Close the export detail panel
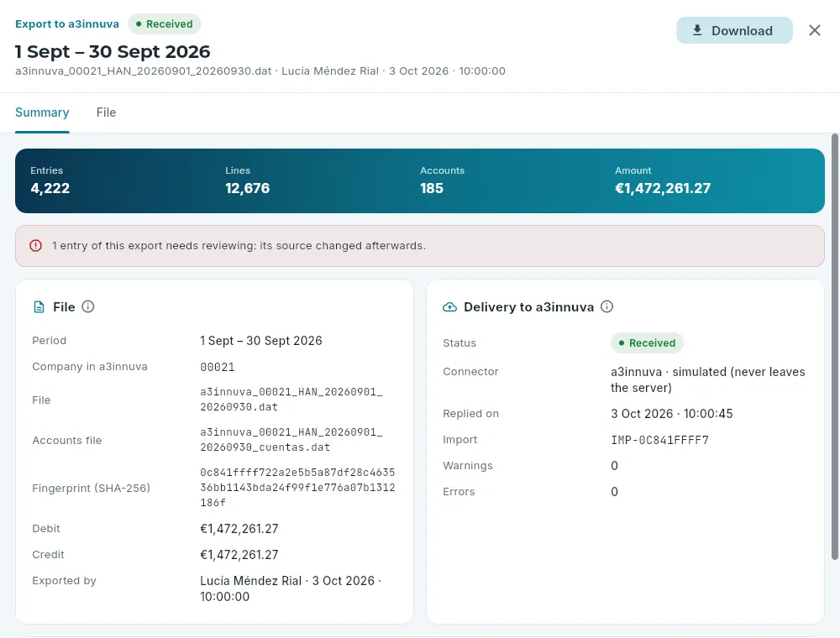The image size is (840, 638). click(x=814, y=30)
